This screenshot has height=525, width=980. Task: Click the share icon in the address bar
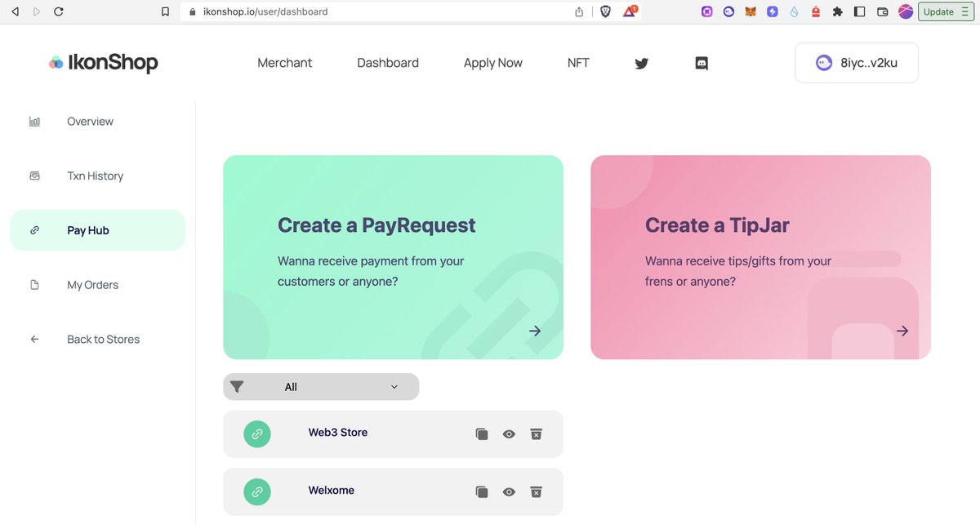point(579,11)
